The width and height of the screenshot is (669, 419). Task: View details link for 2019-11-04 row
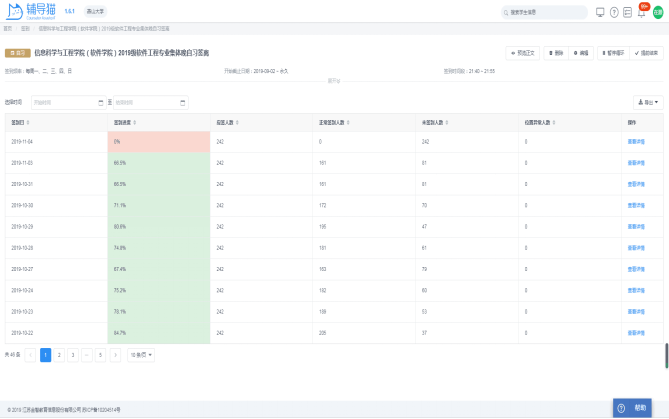[x=636, y=142]
